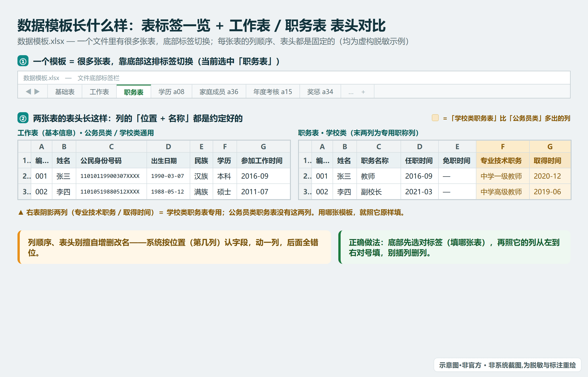Select the birth date cell 1990-03-07
Screen dimensions: 588x377
pyautogui.click(x=168, y=176)
